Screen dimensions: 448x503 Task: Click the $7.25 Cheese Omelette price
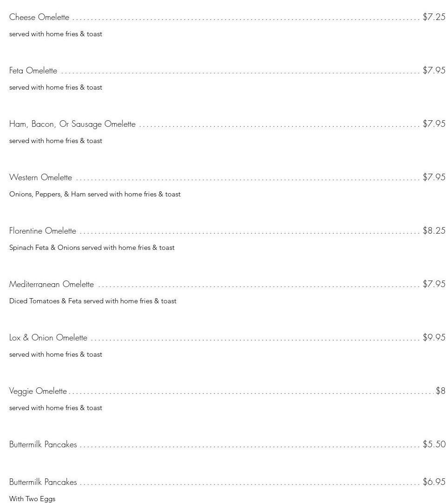coord(434,17)
